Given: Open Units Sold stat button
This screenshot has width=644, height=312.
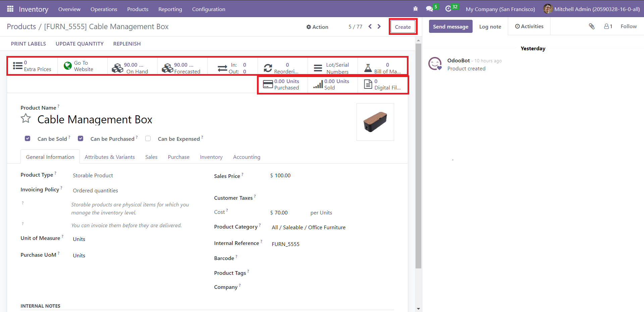Looking at the screenshot, I should tap(332, 84).
